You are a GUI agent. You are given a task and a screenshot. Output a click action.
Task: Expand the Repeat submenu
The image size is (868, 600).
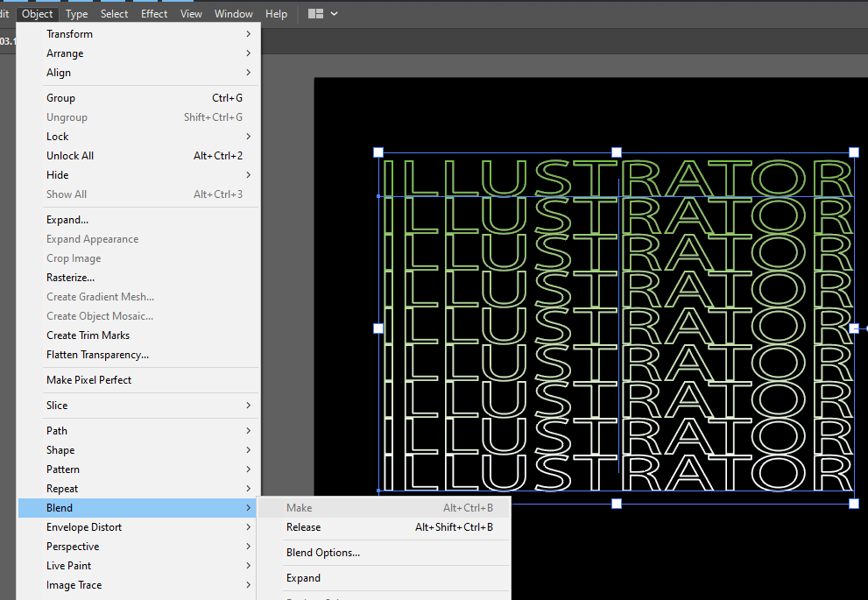tap(138, 489)
